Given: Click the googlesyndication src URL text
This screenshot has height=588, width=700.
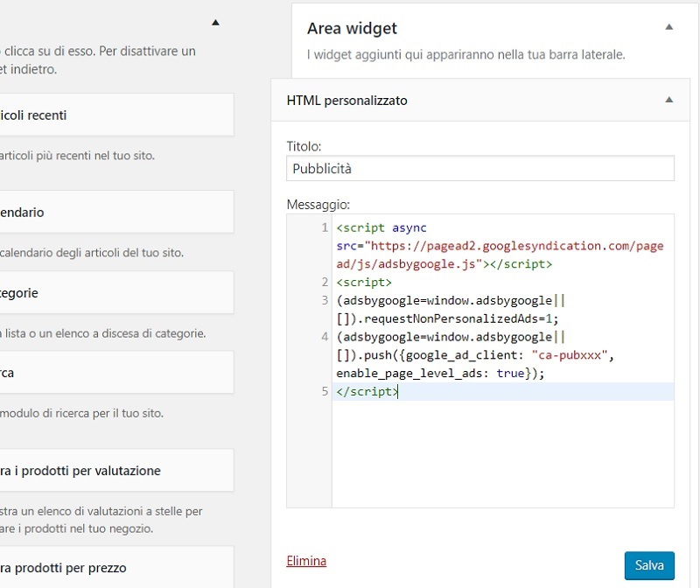Looking at the screenshot, I should tap(500, 255).
